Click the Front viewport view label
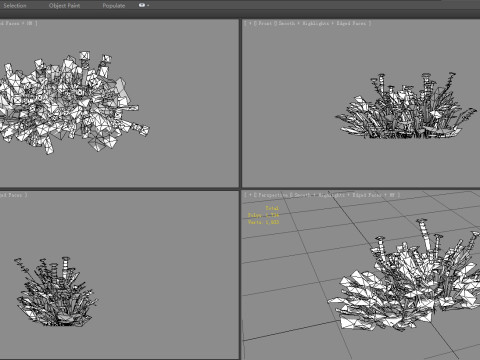 click(x=265, y=23)
